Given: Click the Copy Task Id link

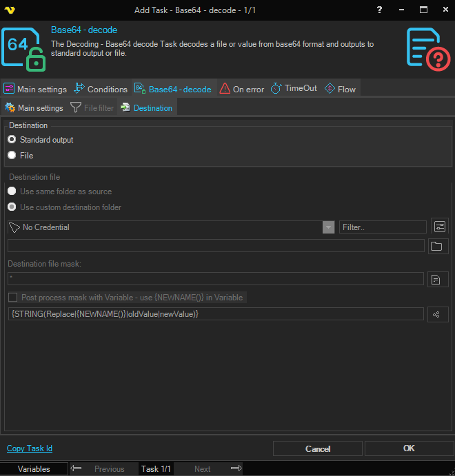Looking at the screenshot, I should [30, 448].
